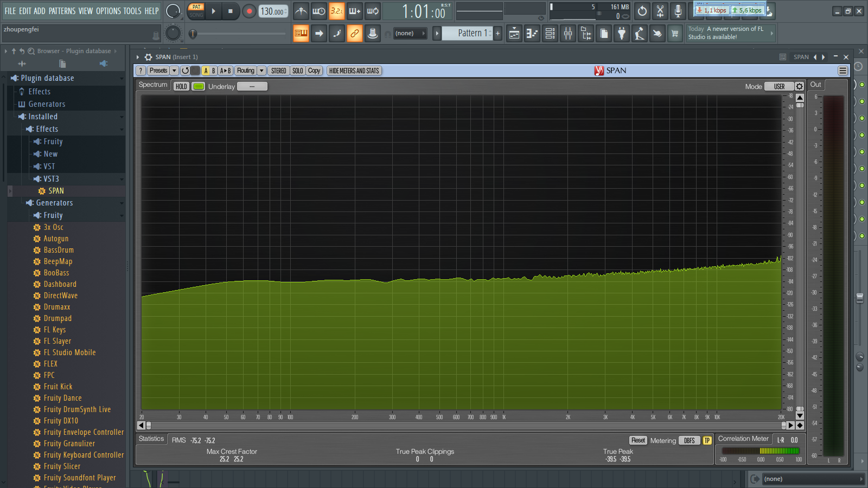Screen dimensions: 868x488
Task: Collapse the Plugin database tree node
Action: click(x=122, y=79)
